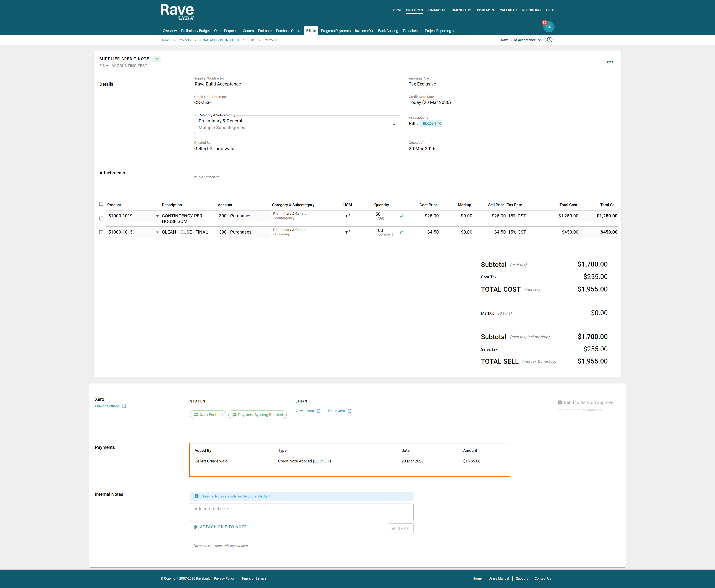This screenshot has height=588, width=715.
Task: Click the Add internal note text field
Action: point(301,512)
